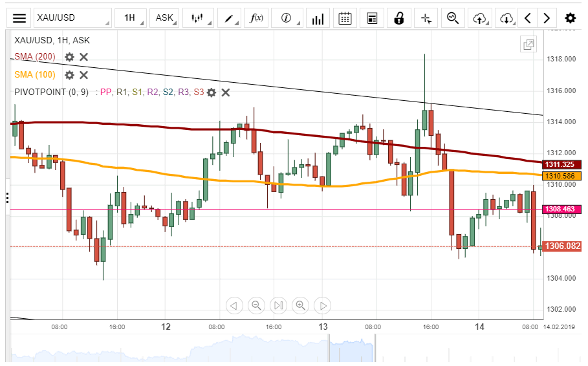Open the news table panel icon
Image resolution: width=588 pixels, height=366 pixels.
pyautogui.click(x=372, y=18)
